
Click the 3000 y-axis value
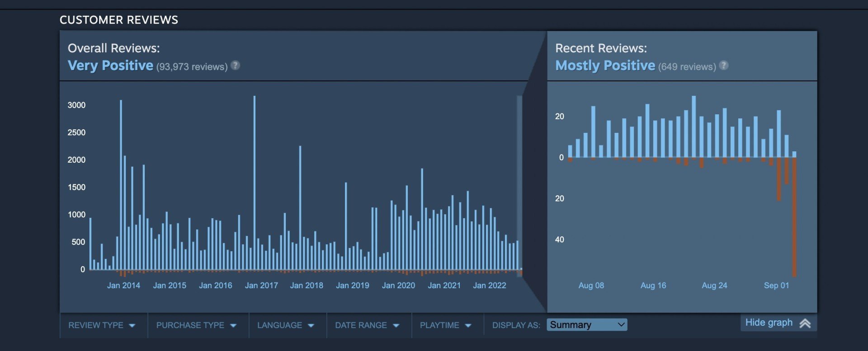click(x=76, y=105)
